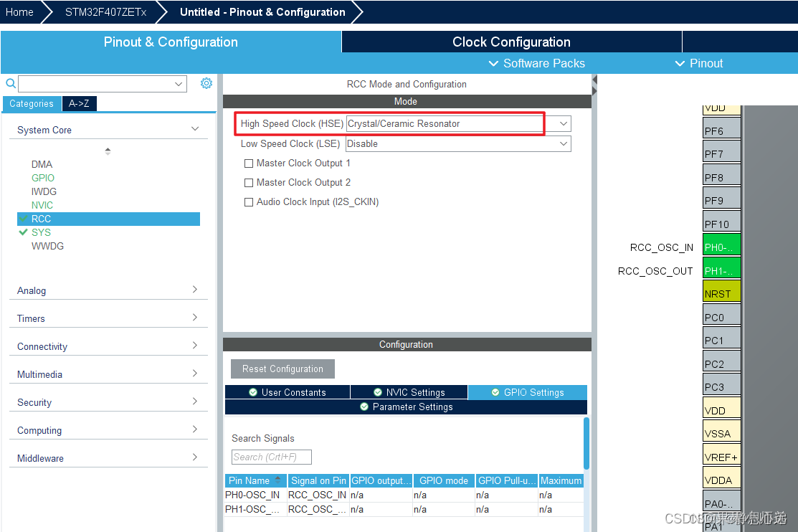Open the NVIC Settings tab
Screen dimensions: 798x532
click(x=409, y=392)
